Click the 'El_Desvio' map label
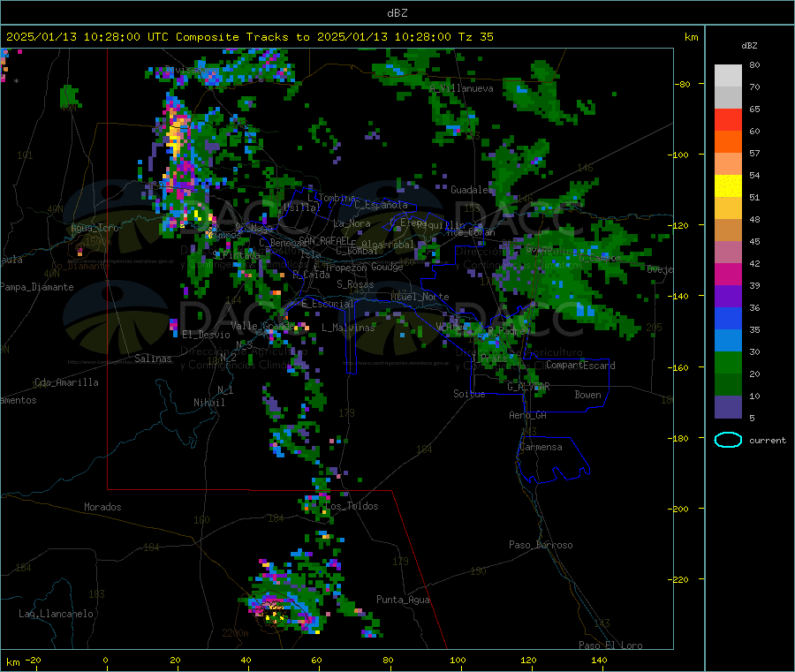795x672 pixels. [x=206, y=335]
